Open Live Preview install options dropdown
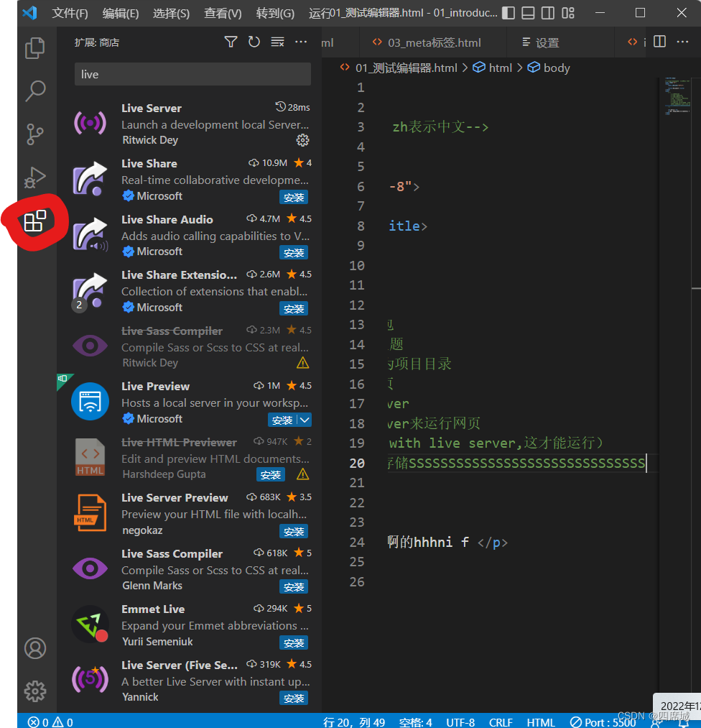Screen dimensions: 701x728 (305, 419)
